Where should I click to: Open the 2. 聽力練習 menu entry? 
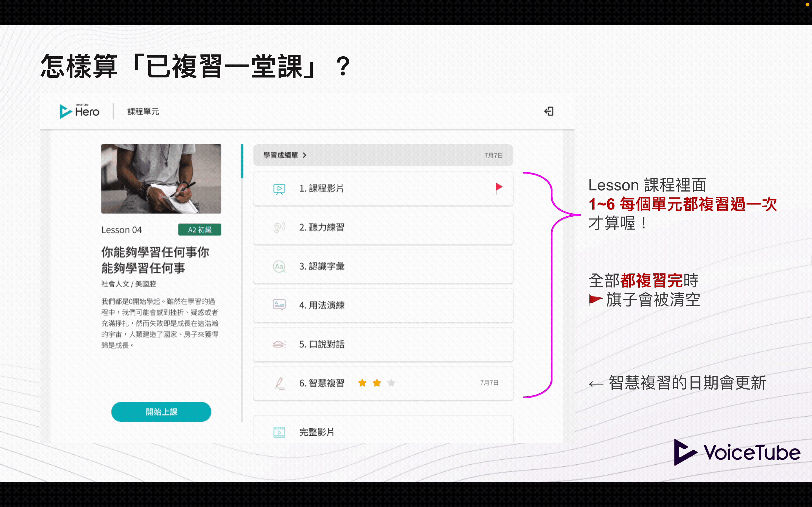383,227
